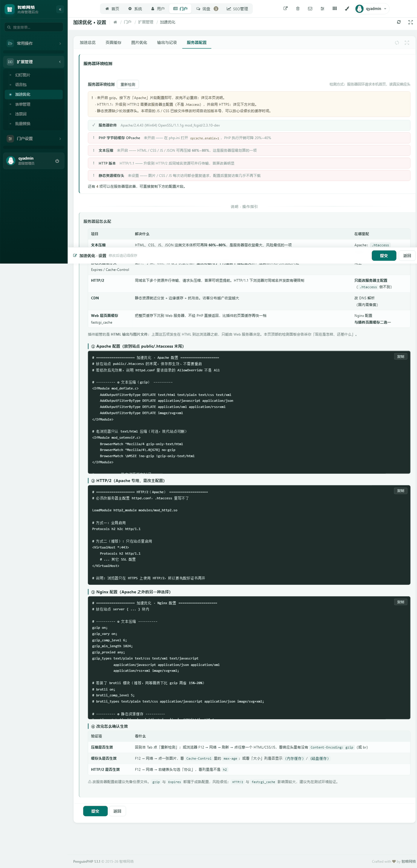417x868 pixels.
Task: Switch to the 页面缓存 tab
Action: [113, 43]
